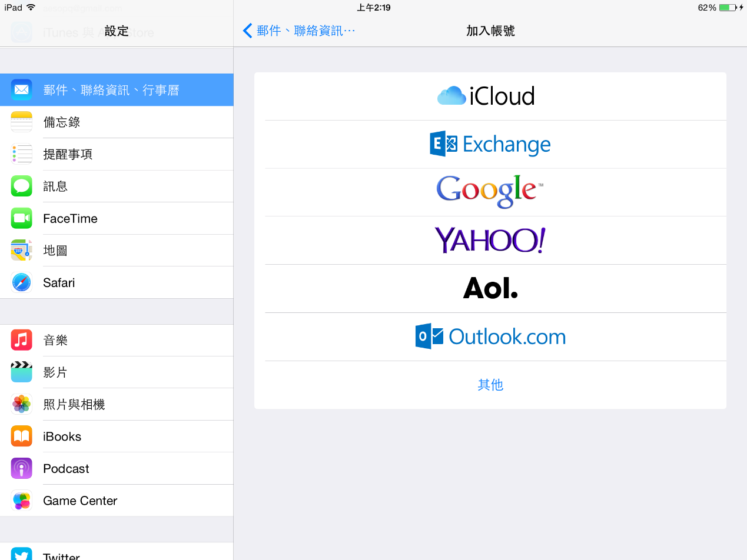The image size is (747, 560).
Task: Tap the Notes (備忘錄) icon
Action: 21,122
